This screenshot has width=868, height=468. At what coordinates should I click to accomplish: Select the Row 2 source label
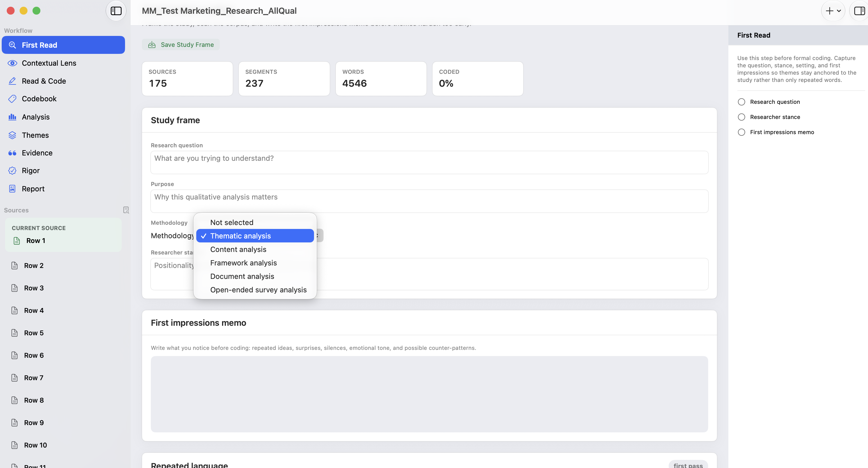34,266
